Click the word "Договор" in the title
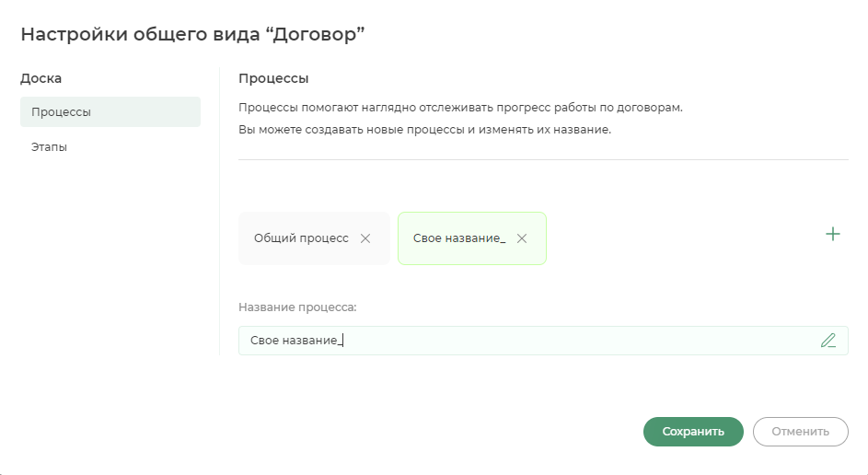The image size is (868, 475). tap(315, 34)
